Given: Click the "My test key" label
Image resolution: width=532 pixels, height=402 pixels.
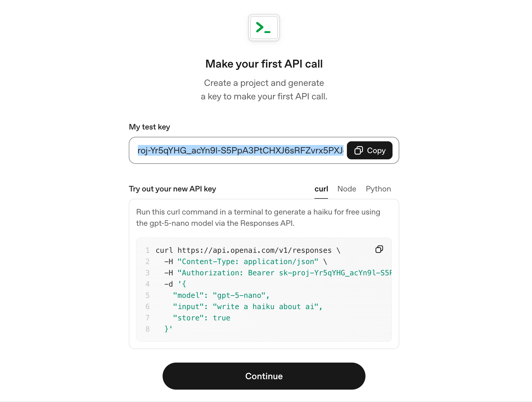Looking at the screenshot, I should coord(149,127).
